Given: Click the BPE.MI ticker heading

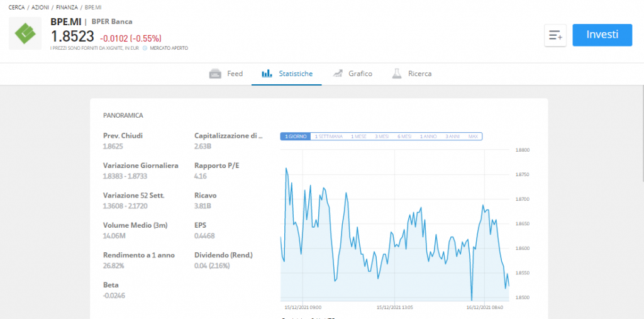Looking at the screenshot, I should (65, 22).
